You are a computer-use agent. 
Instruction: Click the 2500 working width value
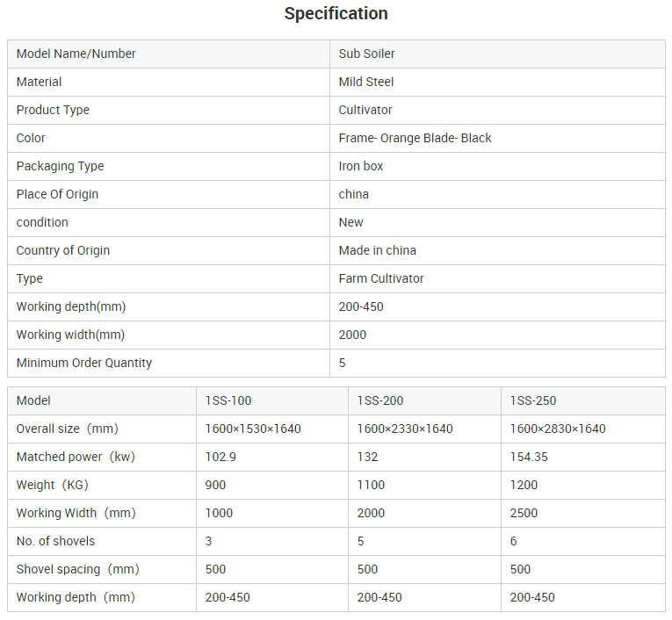click(524, 514)
